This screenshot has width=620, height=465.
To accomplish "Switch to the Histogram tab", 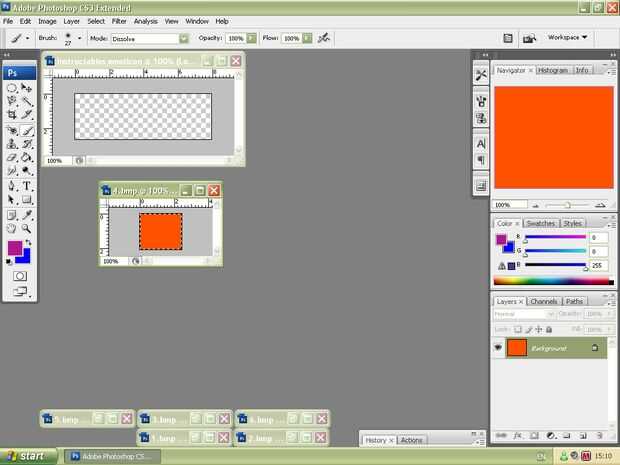I will [x=552, y=70].
